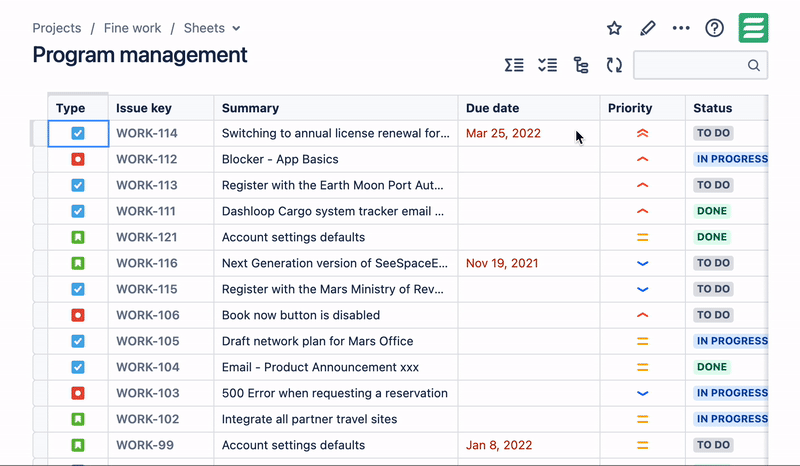Go to Projects breadcrumb

point(57,28)
